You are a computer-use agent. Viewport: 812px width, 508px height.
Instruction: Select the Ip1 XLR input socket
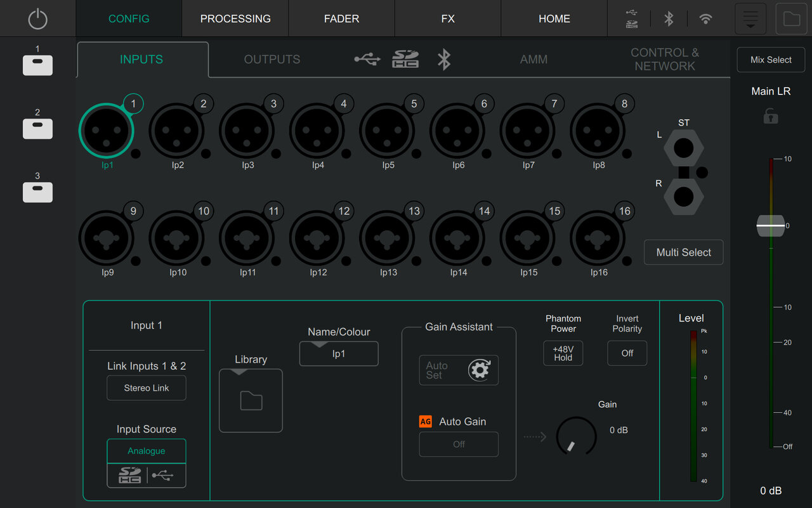[107, 131]
